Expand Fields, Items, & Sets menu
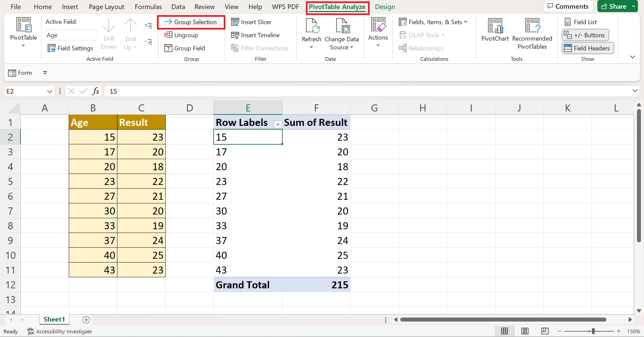Viewport: 644px width, 337px height. point(433,22)
